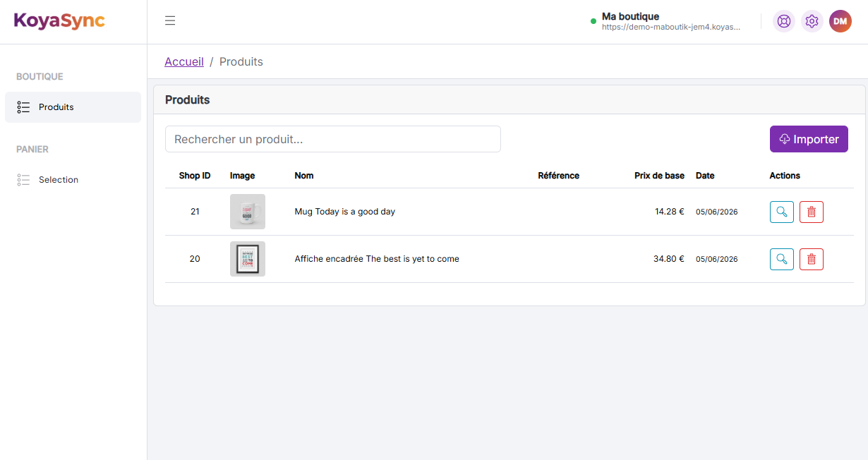
Task: Click the Nom column header
Action: click(x=304, y=176)
